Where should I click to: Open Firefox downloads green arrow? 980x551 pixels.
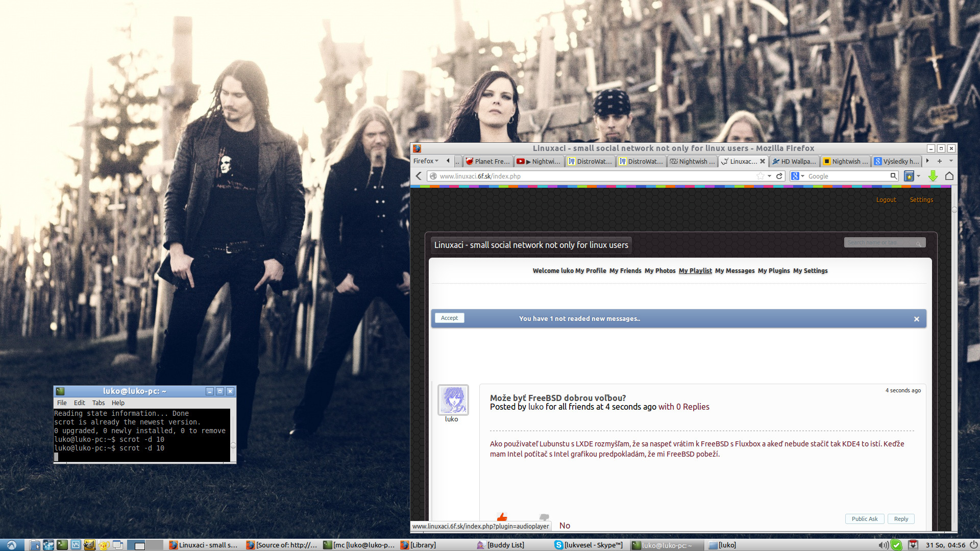pos(933,176)
